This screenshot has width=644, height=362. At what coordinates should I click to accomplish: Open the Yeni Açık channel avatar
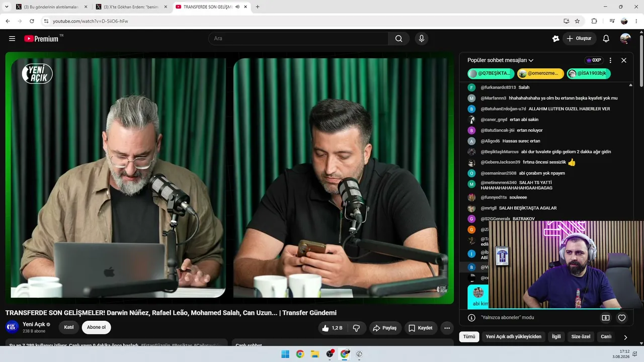[13, 327]
